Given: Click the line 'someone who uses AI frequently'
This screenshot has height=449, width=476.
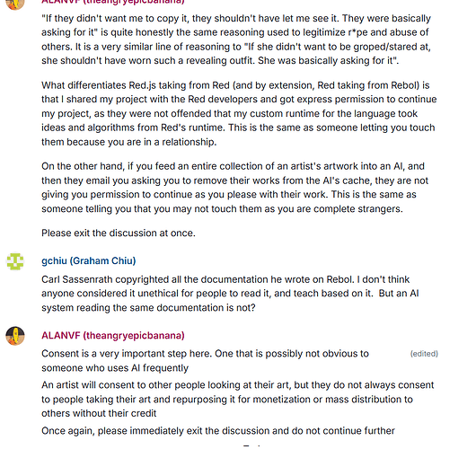Looking at the screenshot, I should pos(115,368).
